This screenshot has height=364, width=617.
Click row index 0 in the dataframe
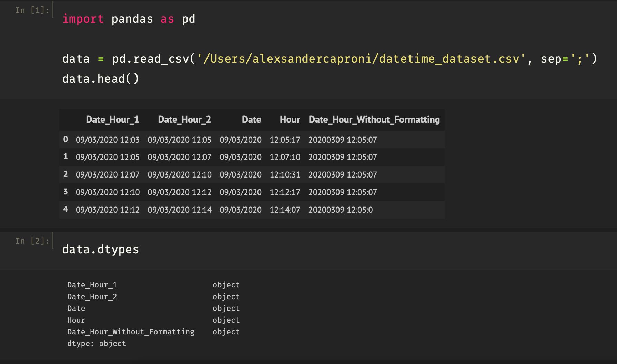coord(65,139)
